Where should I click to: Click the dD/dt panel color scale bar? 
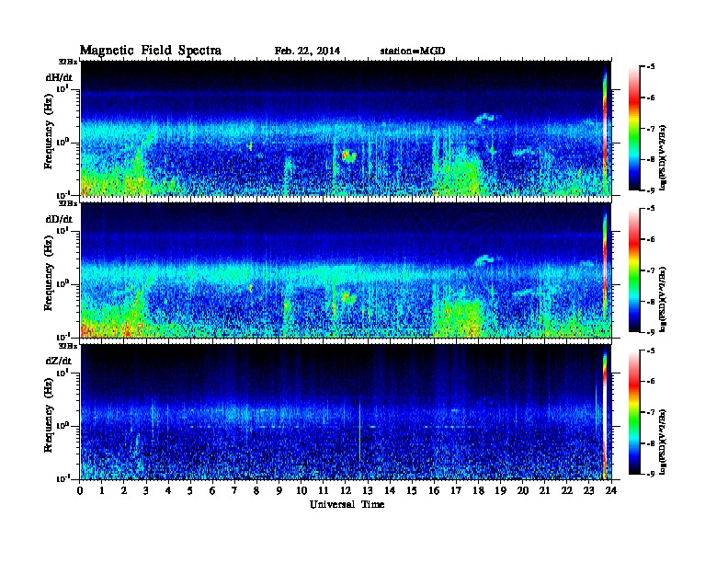click(x=633, y=270)
